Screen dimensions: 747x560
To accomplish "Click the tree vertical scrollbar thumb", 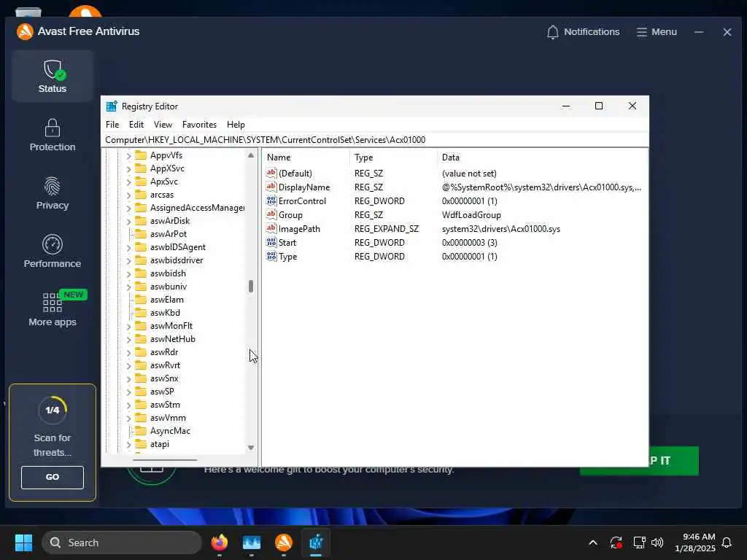I will (x=251, y=286).
